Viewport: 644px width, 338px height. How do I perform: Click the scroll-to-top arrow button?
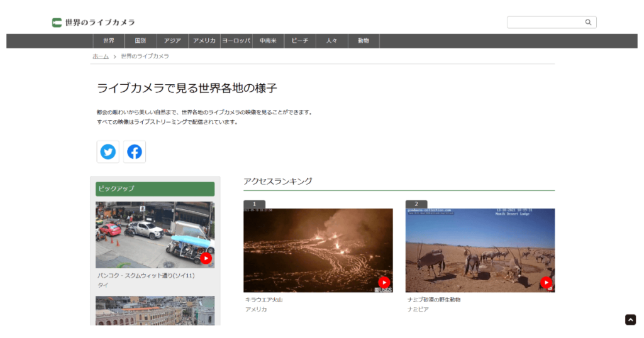[630, 320]
